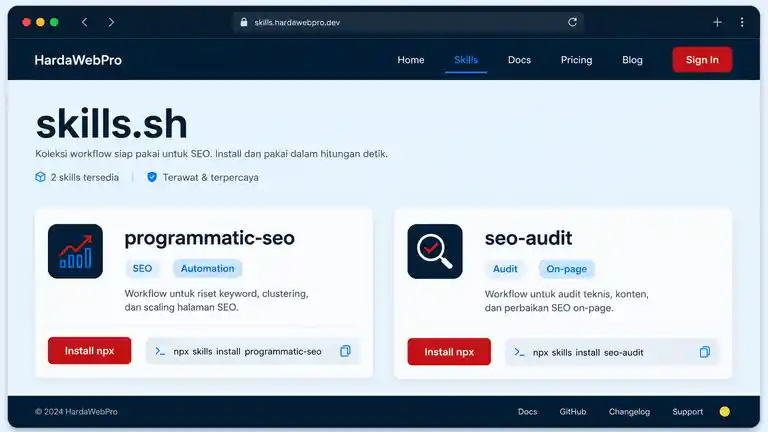Click terminal prompt icon in seo-audit command
Image resolution: width=768 pixels, height=432 pixels.
click(x=519, y=352)
